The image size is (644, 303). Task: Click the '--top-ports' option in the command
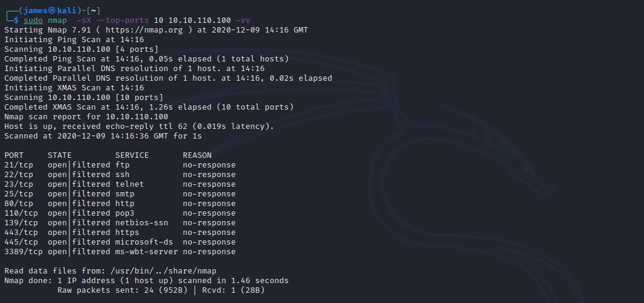(x=123, y=20)
